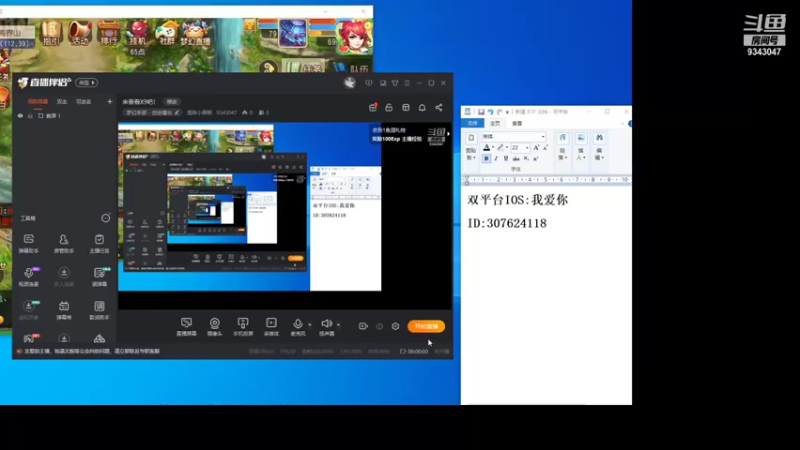
Task: Select the first red scenes tab
Action: 38,102
